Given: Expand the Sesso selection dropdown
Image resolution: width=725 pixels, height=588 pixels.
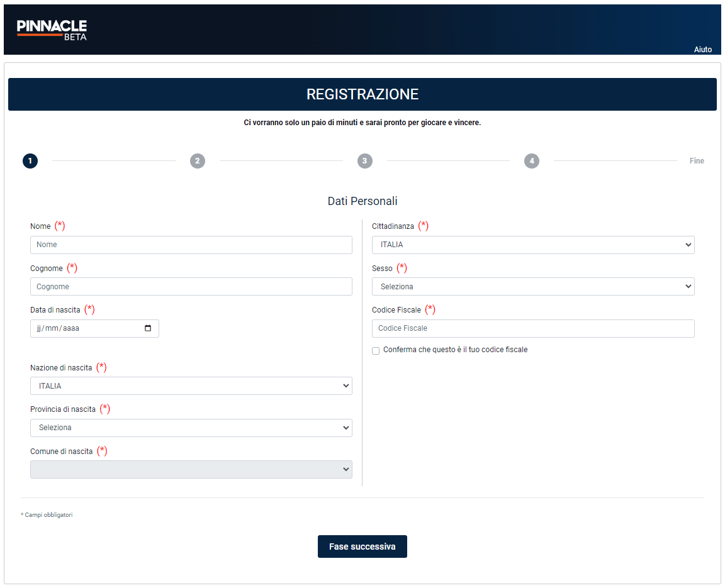Looking at the screenshot, I should coord(532,287).
